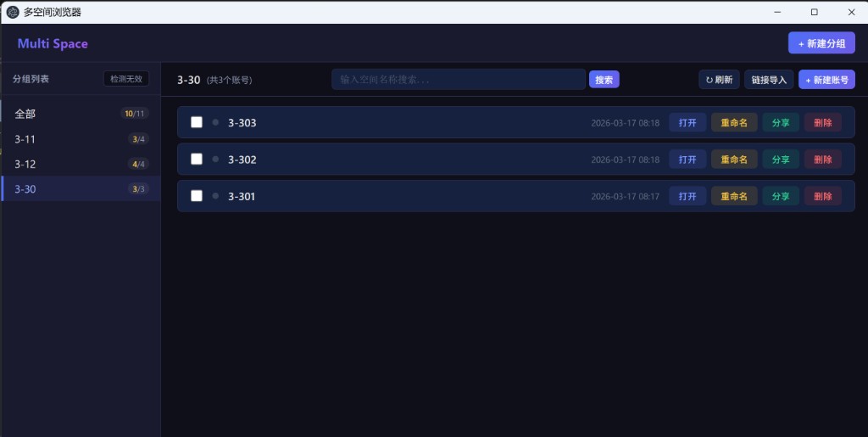Select the 全部 group in the sidebar
The image size is (868, 437).
tap(81, 114)
